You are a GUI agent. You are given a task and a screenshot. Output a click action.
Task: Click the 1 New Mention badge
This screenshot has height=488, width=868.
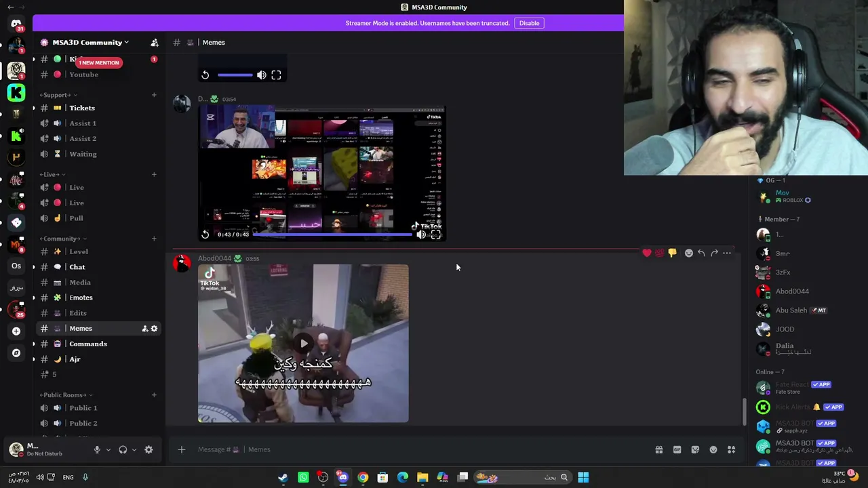coord(98,62)
